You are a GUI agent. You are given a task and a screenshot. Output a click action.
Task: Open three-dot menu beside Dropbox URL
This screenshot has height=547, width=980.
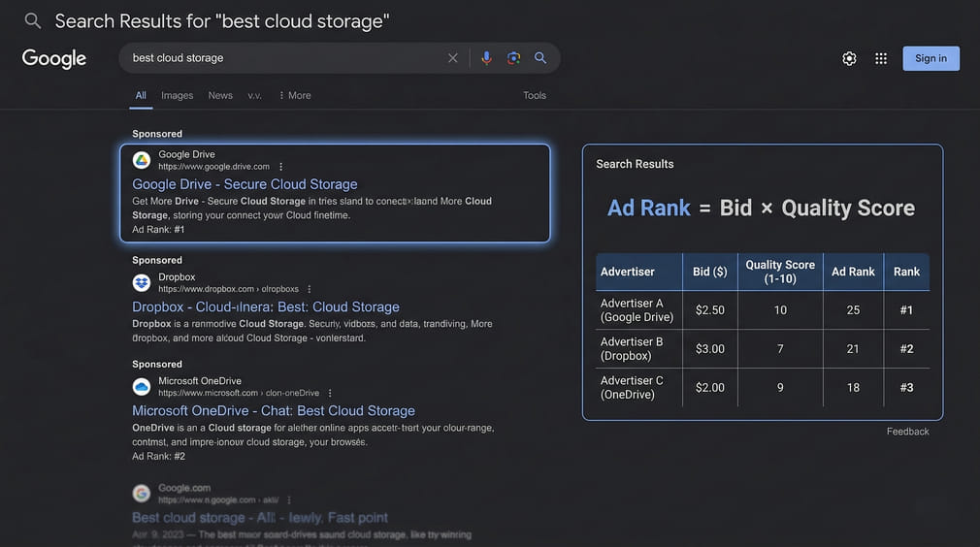[310, 289]
